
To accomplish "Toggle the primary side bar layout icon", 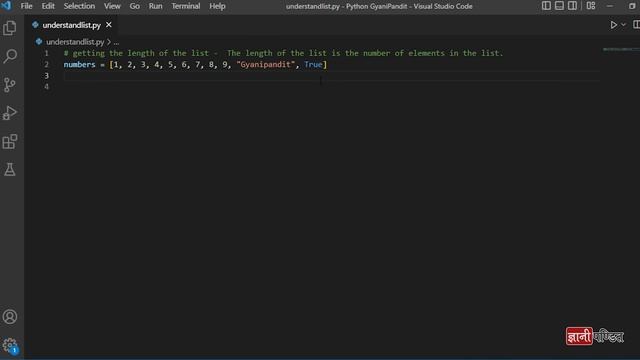I will [x=546, y=6].
